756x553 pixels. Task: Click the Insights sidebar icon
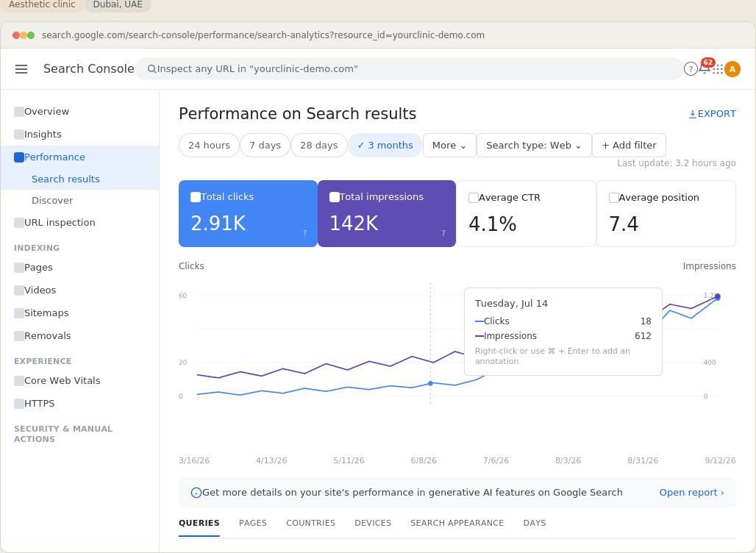tap(19, 135)
